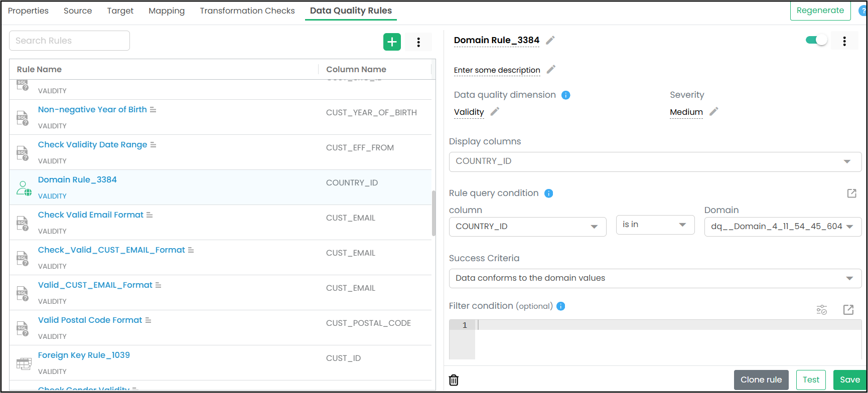Viewport: 868px width, 393px height.
Task: Edit the description pencil icon
Action: (551, 70)
